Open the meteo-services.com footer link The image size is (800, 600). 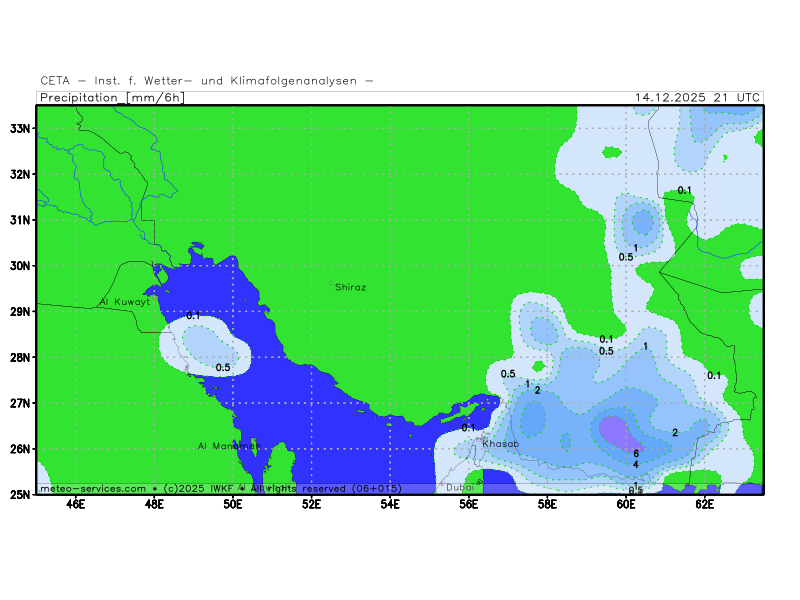tap(94, 488)
